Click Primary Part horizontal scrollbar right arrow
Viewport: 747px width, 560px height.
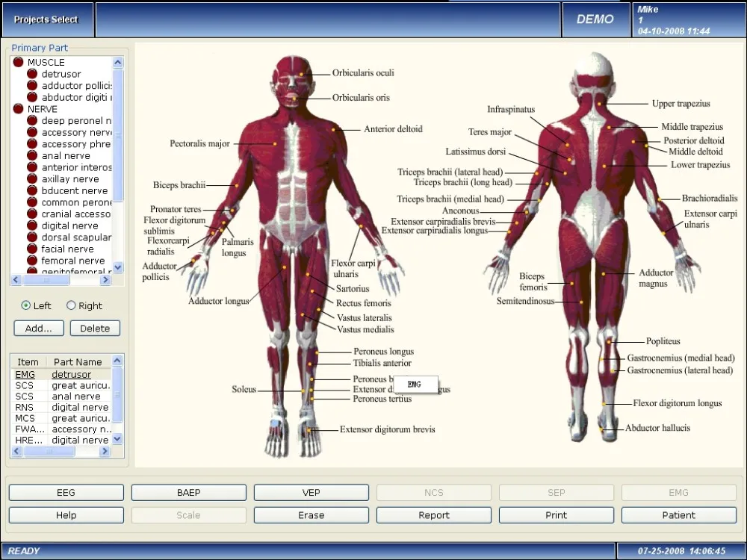tap(105, 280)
